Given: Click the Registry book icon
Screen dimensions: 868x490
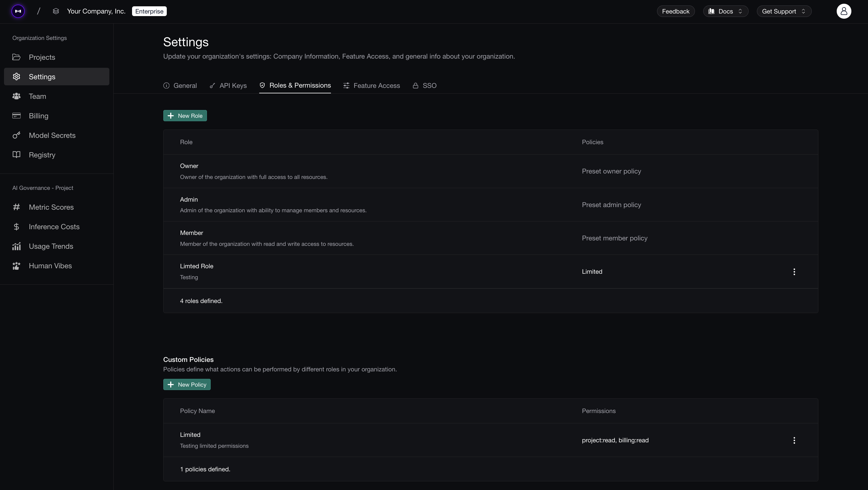Looking at the screenshot, I should point(16,155).
